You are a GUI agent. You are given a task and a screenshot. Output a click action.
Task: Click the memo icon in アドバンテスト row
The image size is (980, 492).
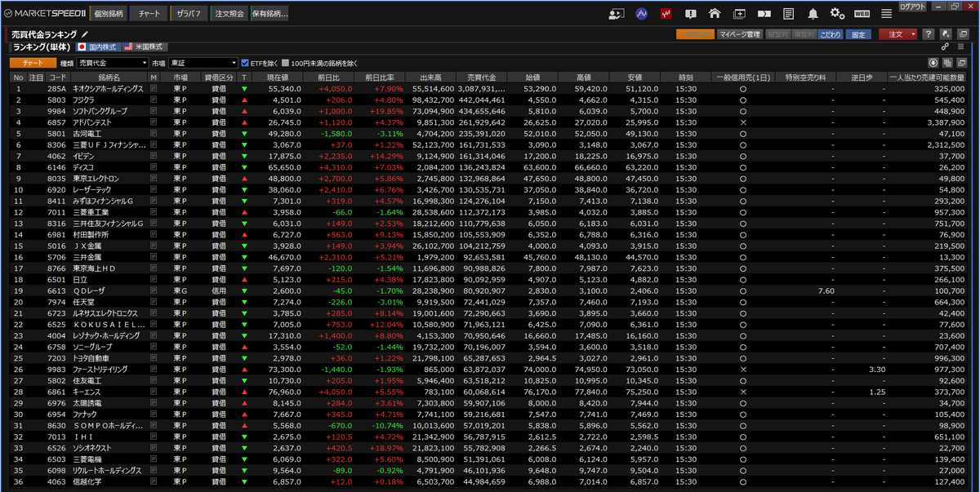point(154,122)
